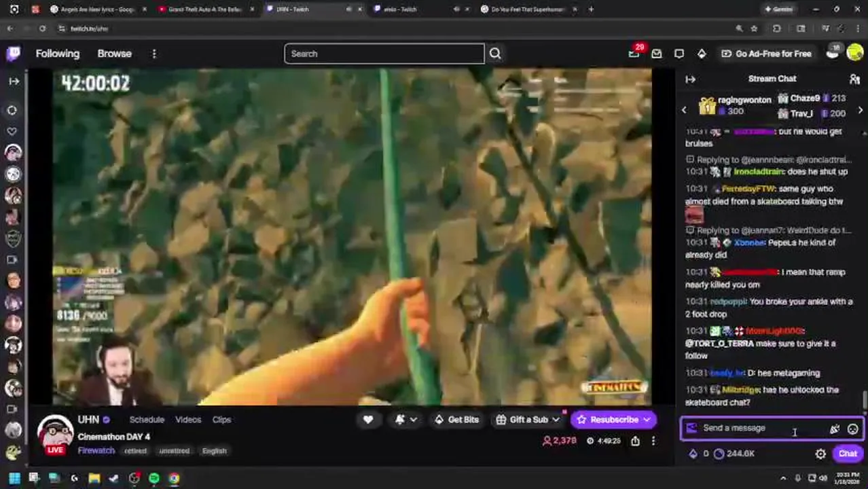Click the Resubscribe dropdown button
Viewport: 868px width, 489px height.
614,420
